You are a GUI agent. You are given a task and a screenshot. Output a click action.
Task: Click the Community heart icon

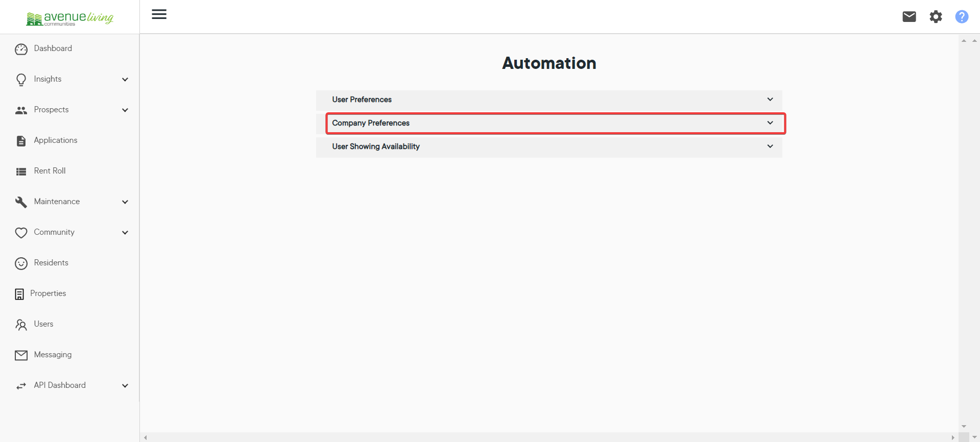[x=21, y=233]
